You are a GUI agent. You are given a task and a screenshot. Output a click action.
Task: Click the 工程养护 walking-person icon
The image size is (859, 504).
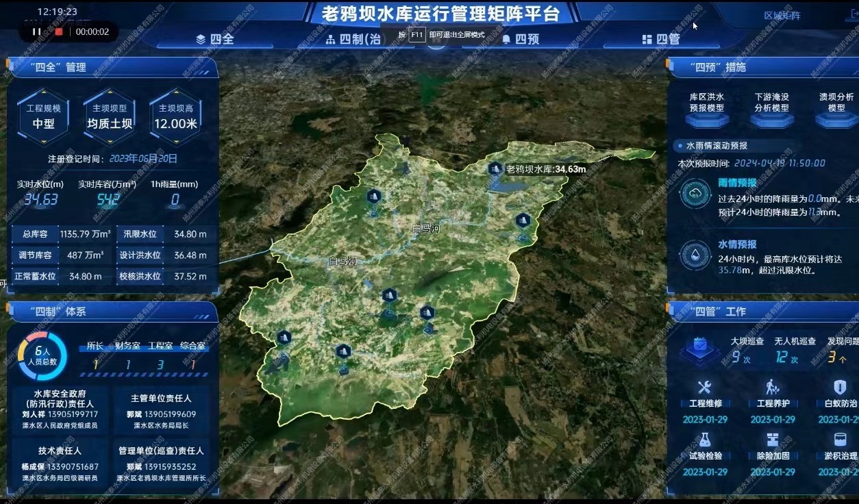tap(773, 387)
